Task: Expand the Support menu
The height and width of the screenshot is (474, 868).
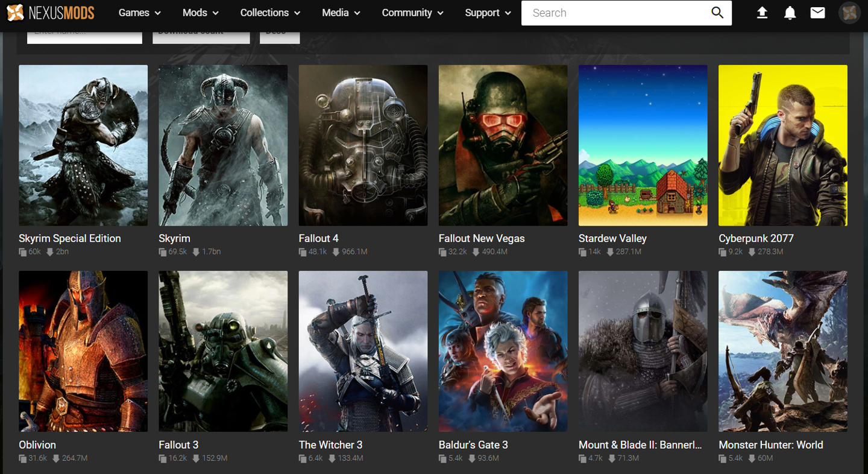Action: 488,13
